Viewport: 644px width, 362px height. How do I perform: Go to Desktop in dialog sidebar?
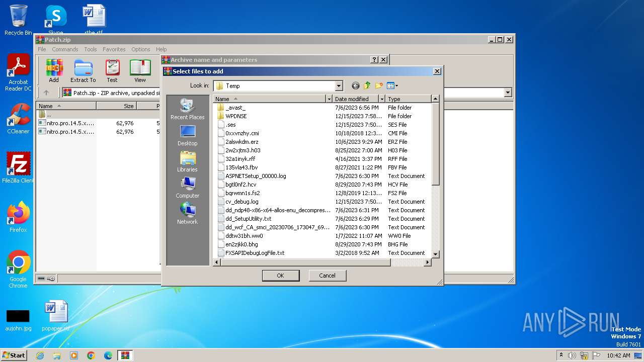(x=187, y=136)
